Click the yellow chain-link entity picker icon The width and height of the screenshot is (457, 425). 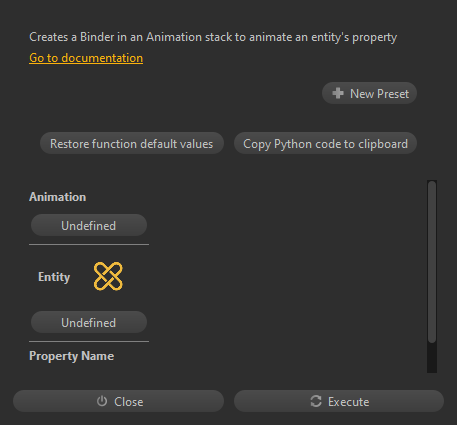click(x=108, y=276)
